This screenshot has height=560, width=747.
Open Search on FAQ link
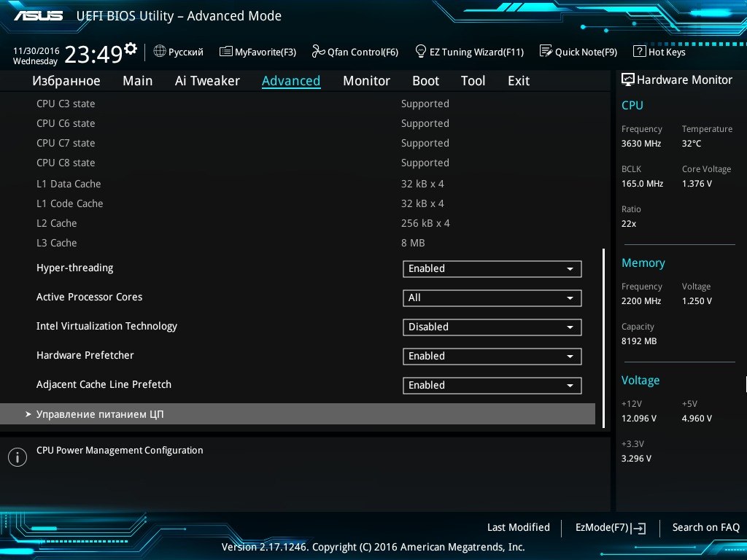tap(705, 527)
